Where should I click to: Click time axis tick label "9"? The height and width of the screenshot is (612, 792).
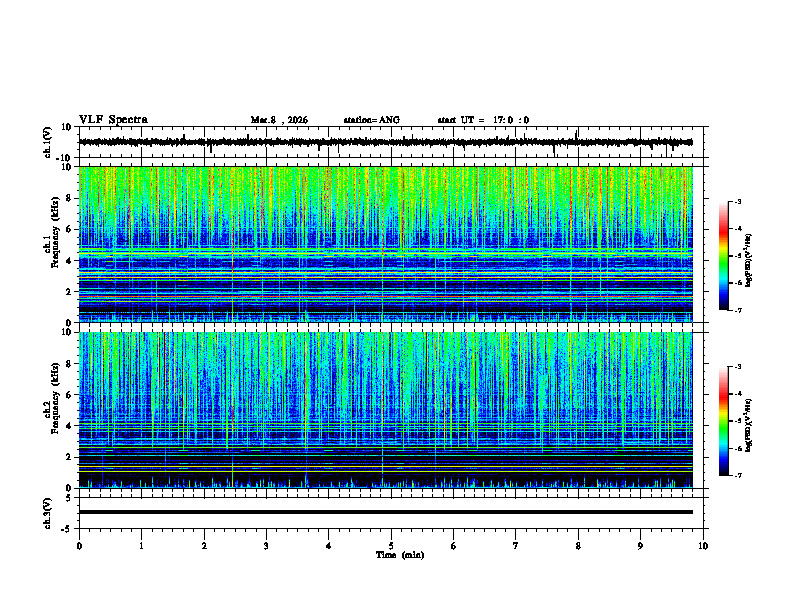coord(640,546)
